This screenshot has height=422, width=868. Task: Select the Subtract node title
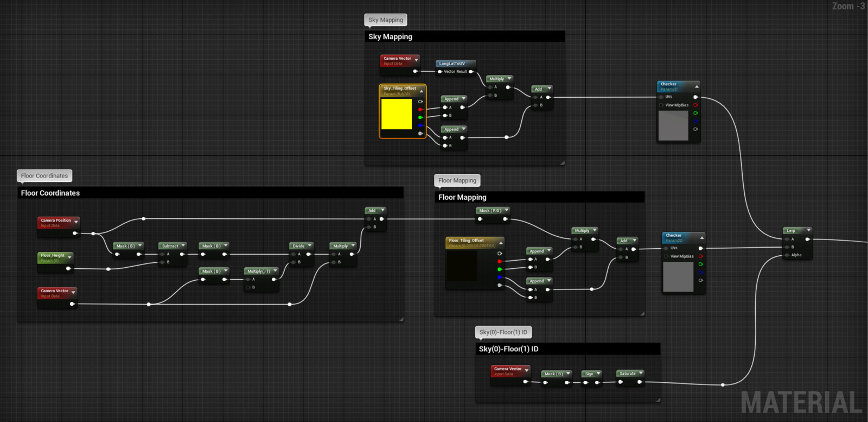pos(170,246)
